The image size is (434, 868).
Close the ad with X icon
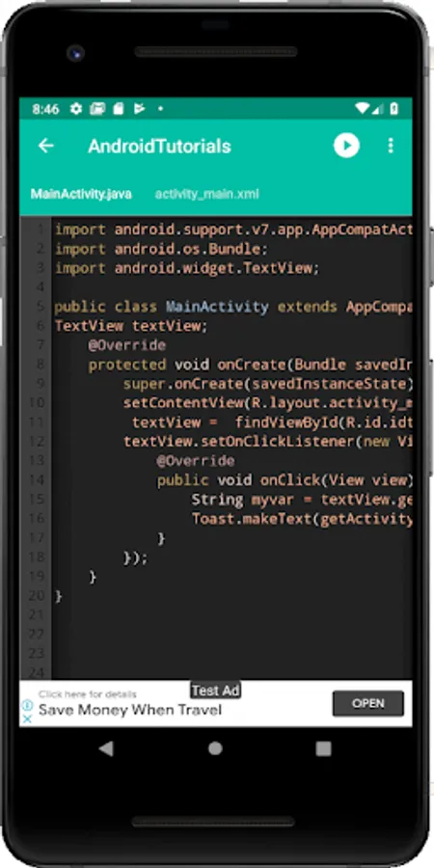pos(27,719)
